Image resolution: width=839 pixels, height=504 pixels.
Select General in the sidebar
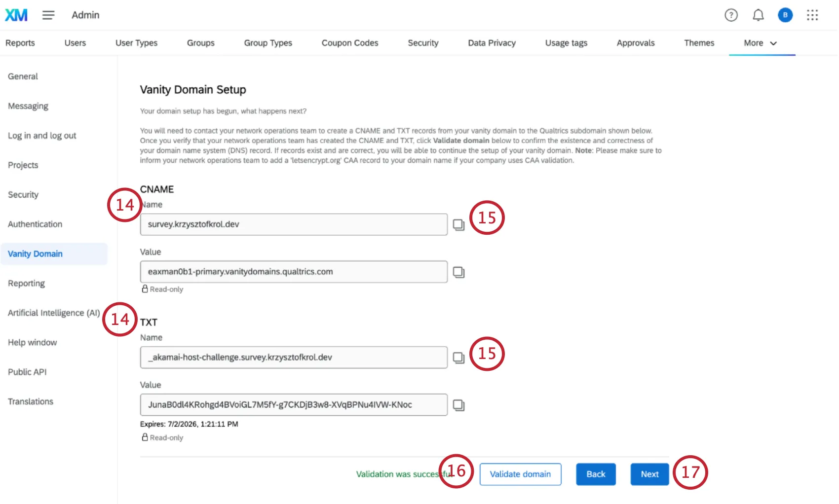pyautogui.click(x=23, y=76)
